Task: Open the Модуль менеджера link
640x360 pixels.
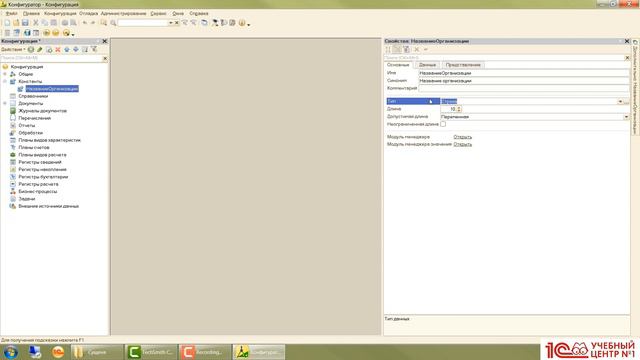Action: pyautogui.click(x=462, y=137)
